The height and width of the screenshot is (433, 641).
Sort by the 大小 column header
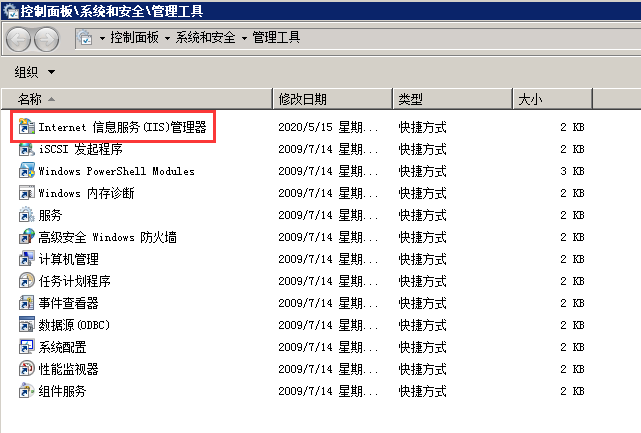click(552, 99)
